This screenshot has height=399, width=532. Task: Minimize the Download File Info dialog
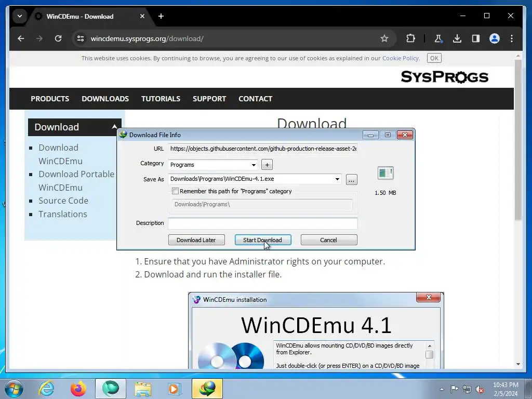(x=370, y=135)
